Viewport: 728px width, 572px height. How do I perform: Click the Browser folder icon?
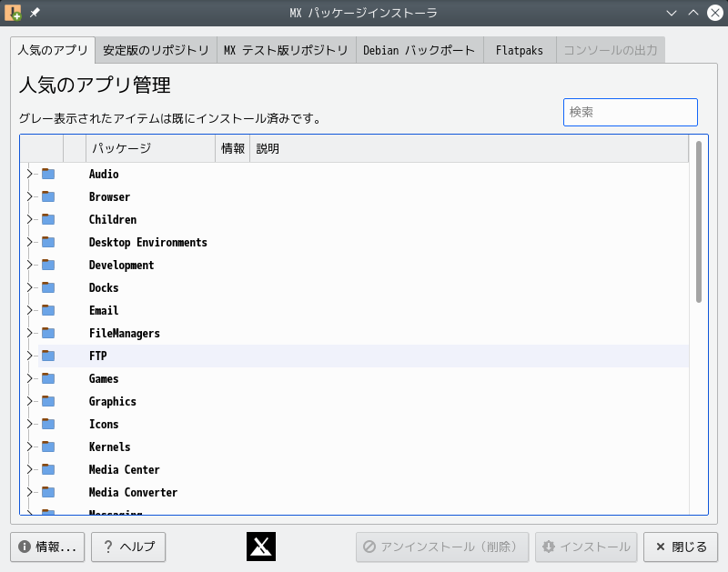(48, 196)
